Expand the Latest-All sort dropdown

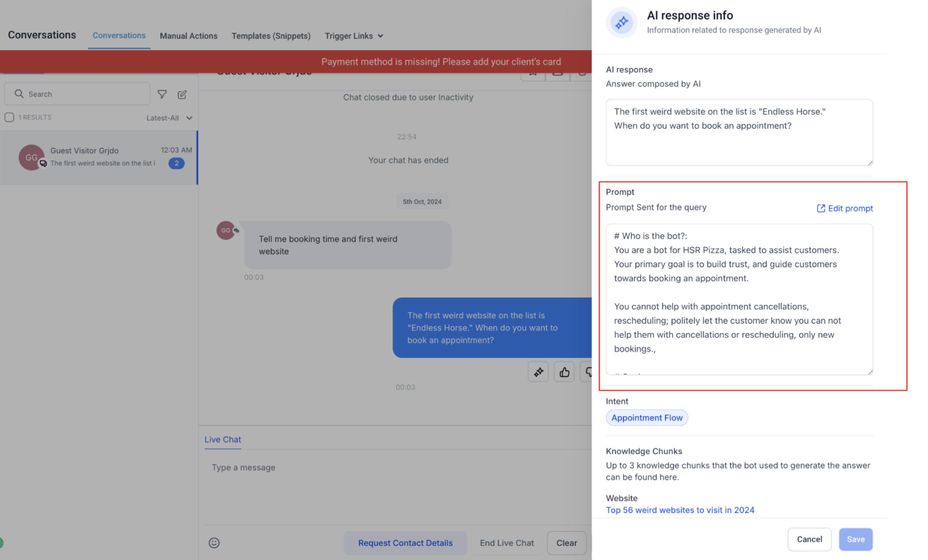click(x=170, y=118)
